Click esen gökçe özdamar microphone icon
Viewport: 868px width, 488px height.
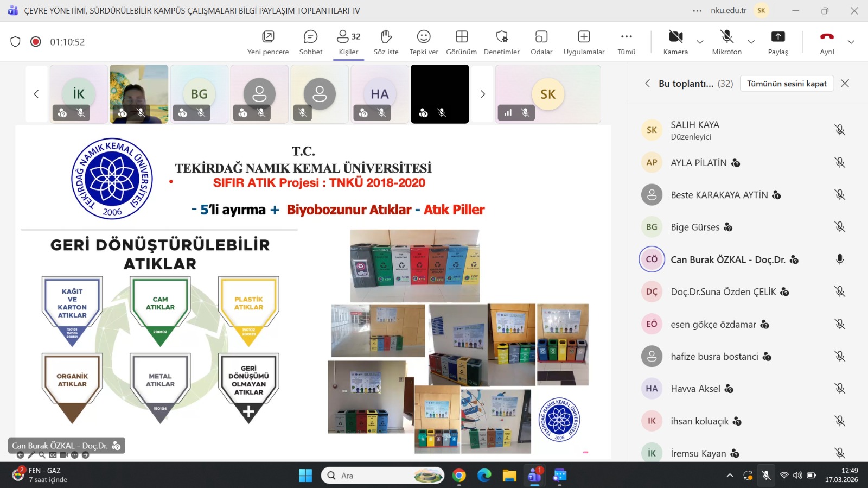pyautogui.click(x=840, y=324)
